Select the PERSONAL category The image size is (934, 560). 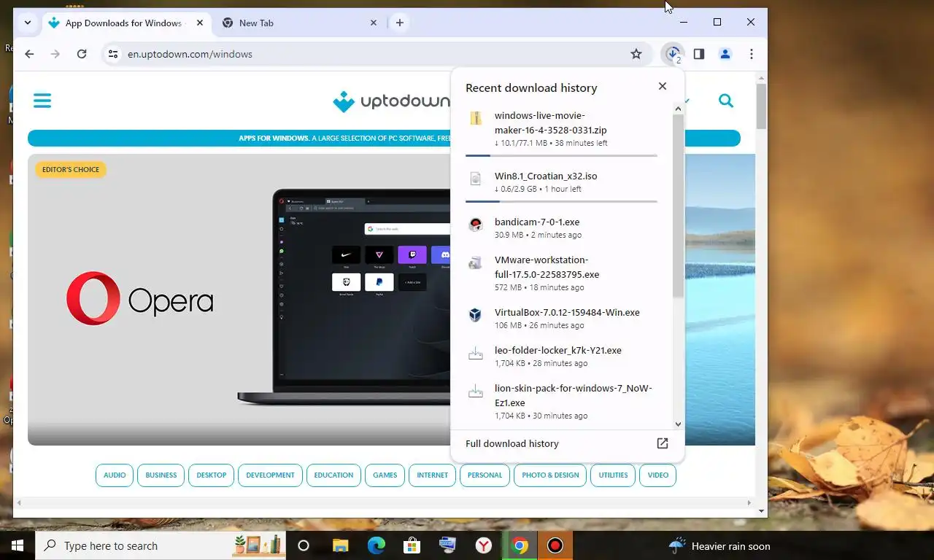(x=485, y=475)
